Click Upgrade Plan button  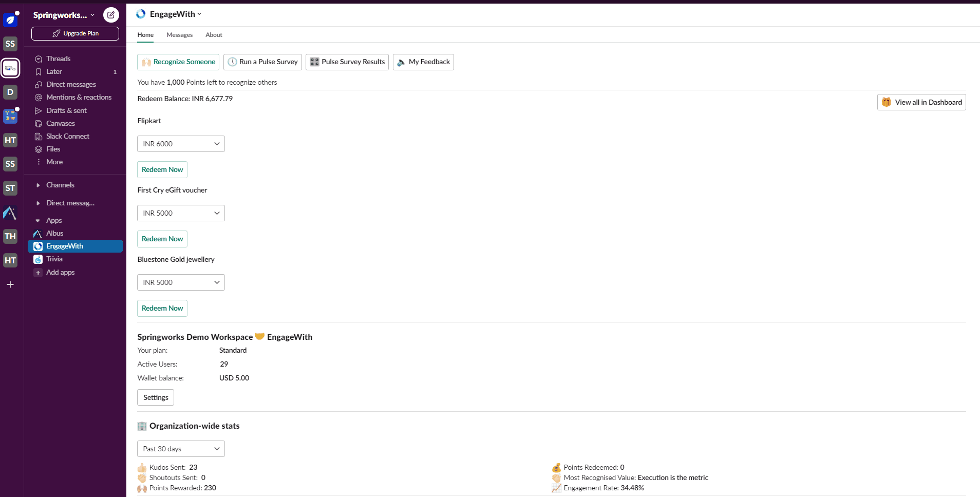[75, 33]
